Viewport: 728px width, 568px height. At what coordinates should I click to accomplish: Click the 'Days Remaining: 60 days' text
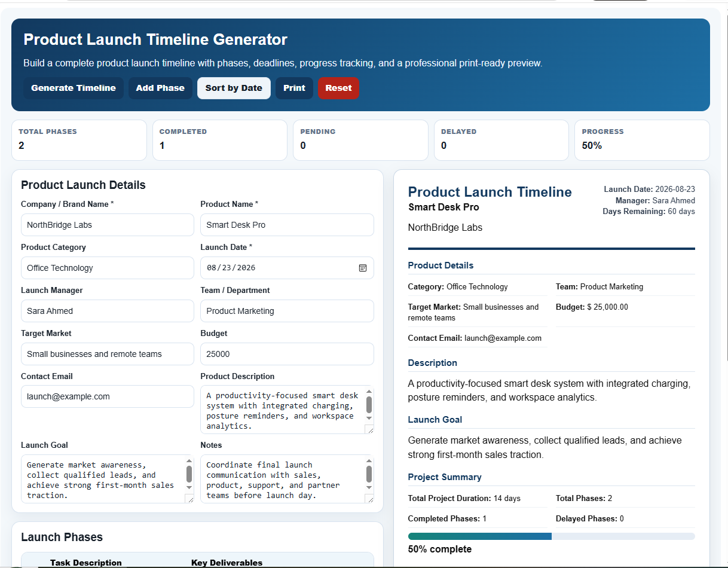click(x=649, y=211)
